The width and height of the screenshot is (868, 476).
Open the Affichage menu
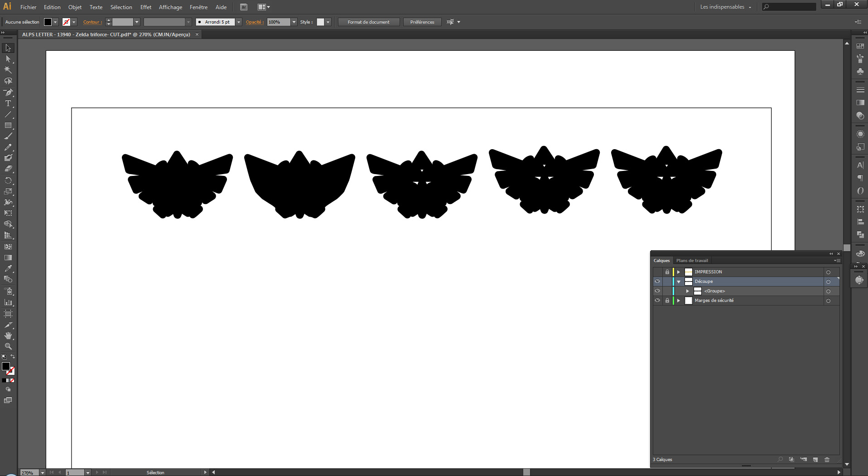(170, 7)
